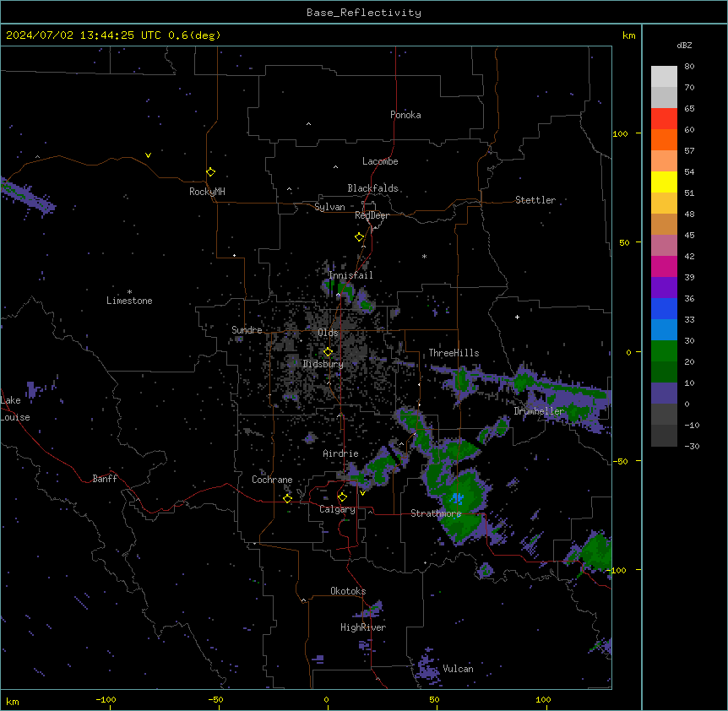
Task: Click the ThreeHills city label
Action: point(454,353)
